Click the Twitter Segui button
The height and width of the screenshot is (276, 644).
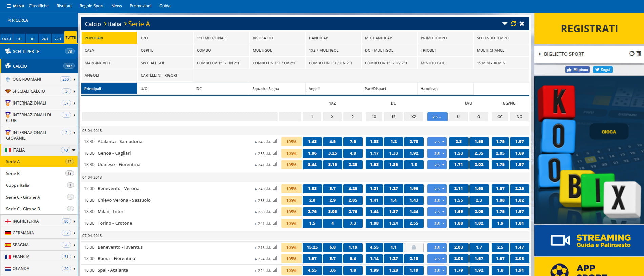click(x=602, y=70)
